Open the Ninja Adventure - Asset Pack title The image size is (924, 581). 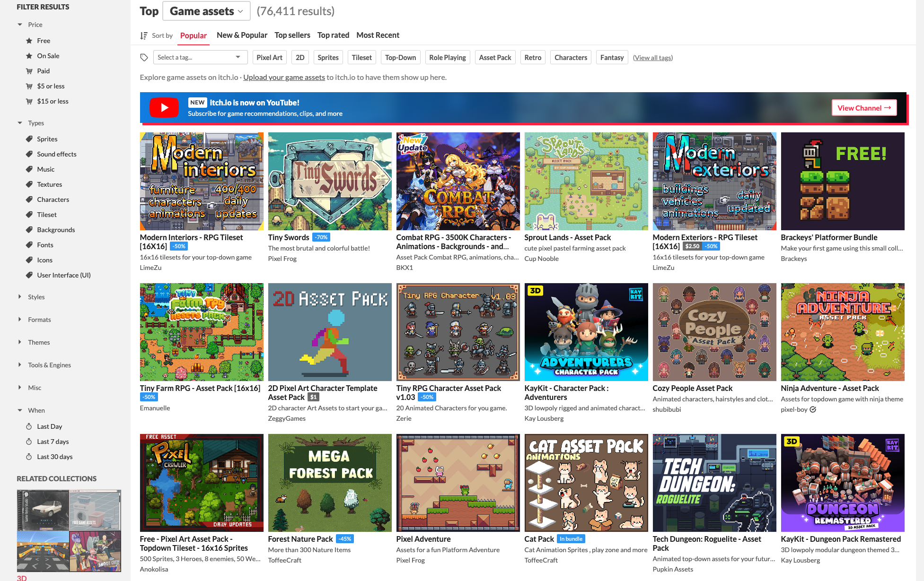point(830,388)
